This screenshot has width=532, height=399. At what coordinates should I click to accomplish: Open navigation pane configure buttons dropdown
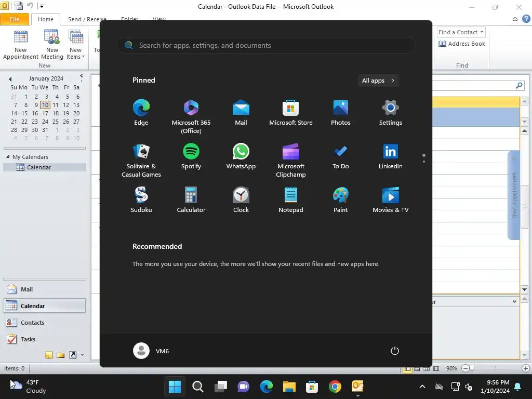pos(82,355)
